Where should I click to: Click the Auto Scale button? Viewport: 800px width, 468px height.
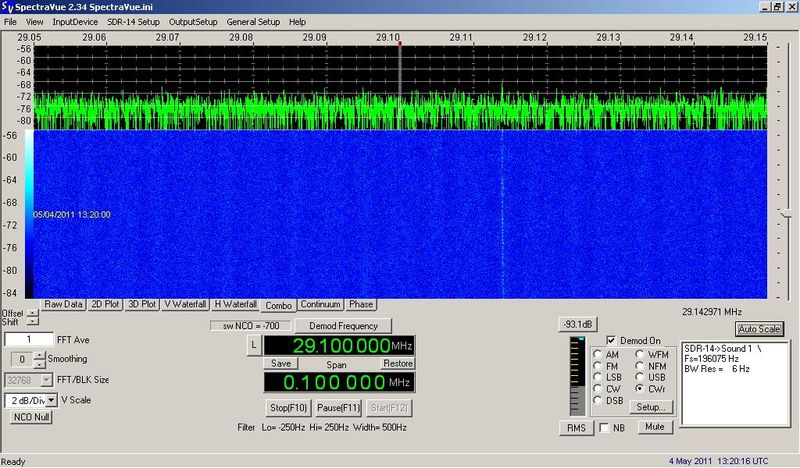[758, 328]
